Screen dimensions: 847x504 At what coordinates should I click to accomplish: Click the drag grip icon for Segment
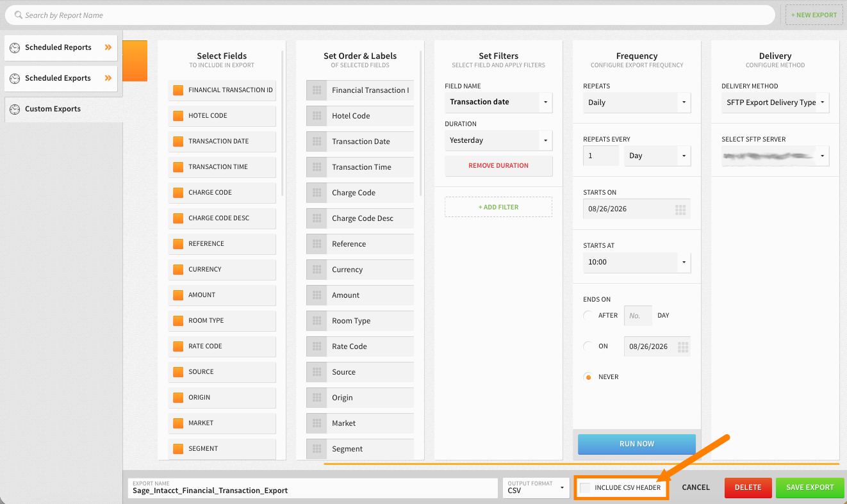point(316,449)
